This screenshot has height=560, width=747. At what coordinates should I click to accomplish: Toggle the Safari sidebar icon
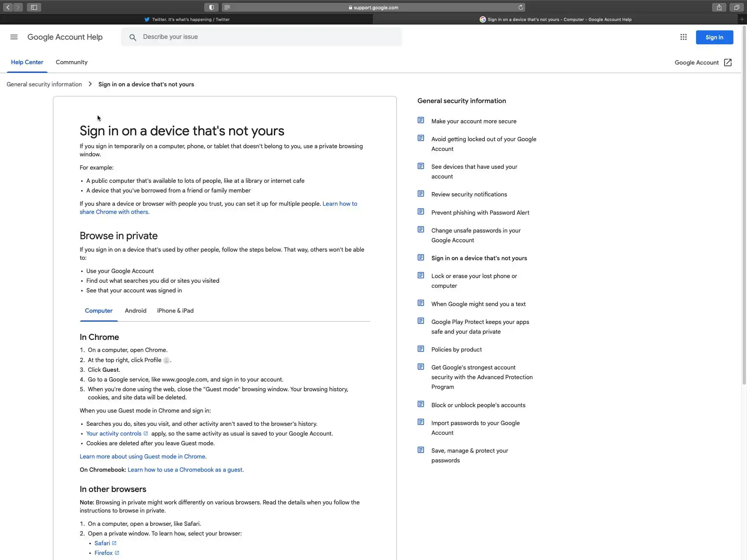click(x=34, y=7)
